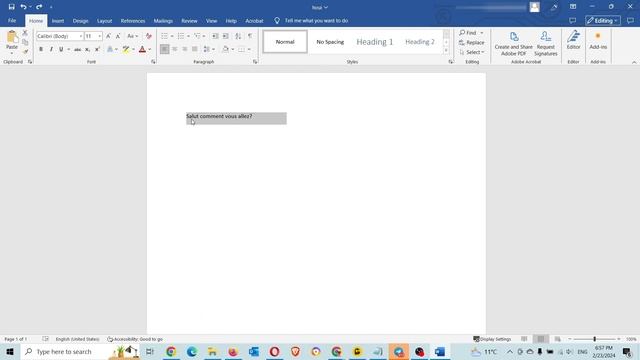The width and height of the screenshot is (640, 360).
Task: Open Select dropdown in Editing group
Action: pos(472,52)
